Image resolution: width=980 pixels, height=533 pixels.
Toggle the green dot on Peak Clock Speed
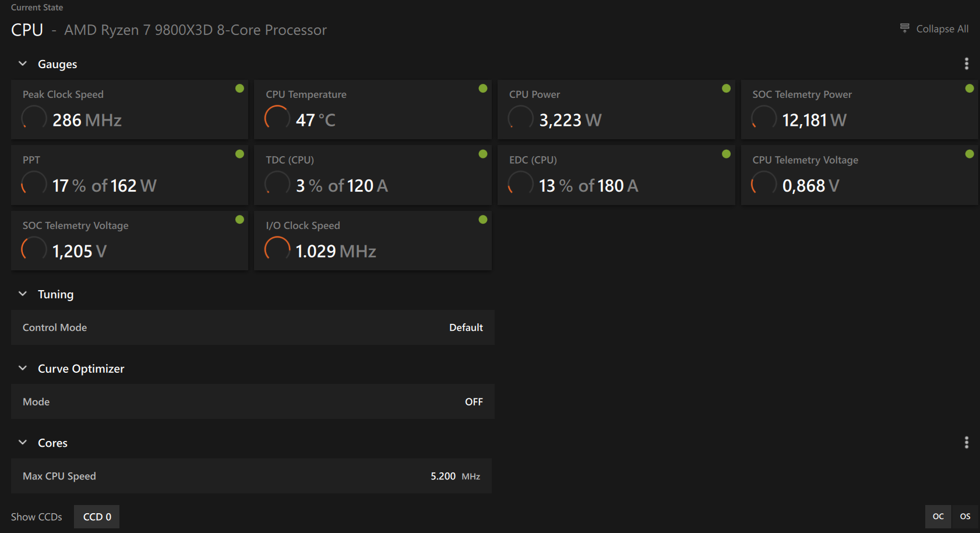[239, 89]
